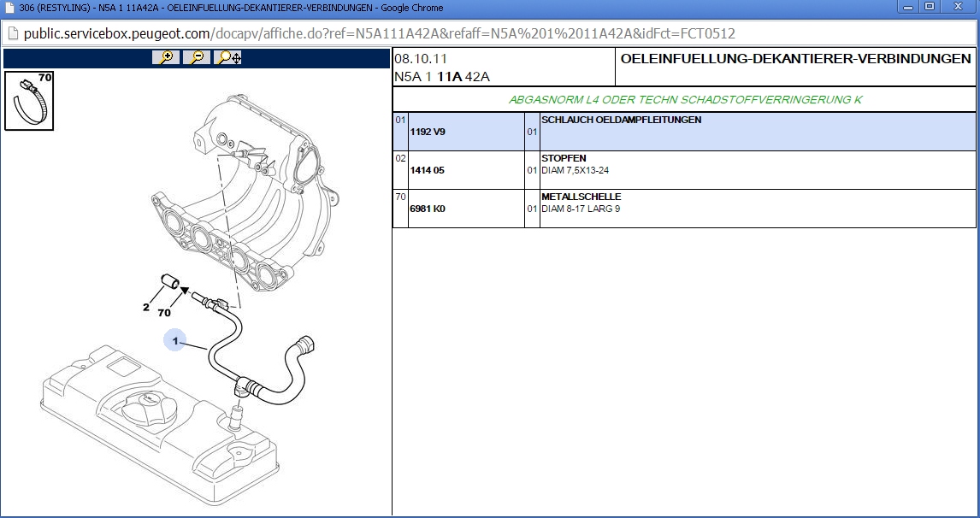Viewport: 980px width, 518px height.
Task: Click the zoom out magnifier icon
Action: pos(197,57)
